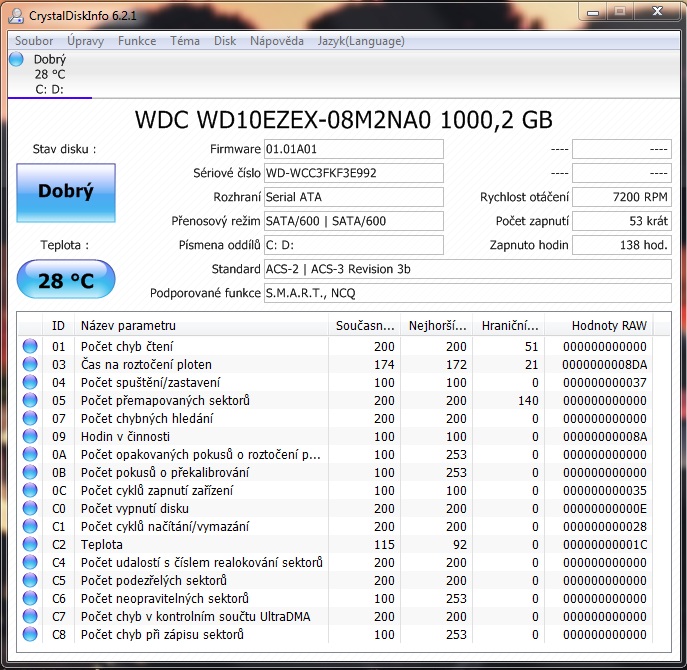Click the text Počet vypnutí disku
This screenshot has width=687, height=670.
coord(135,508)
